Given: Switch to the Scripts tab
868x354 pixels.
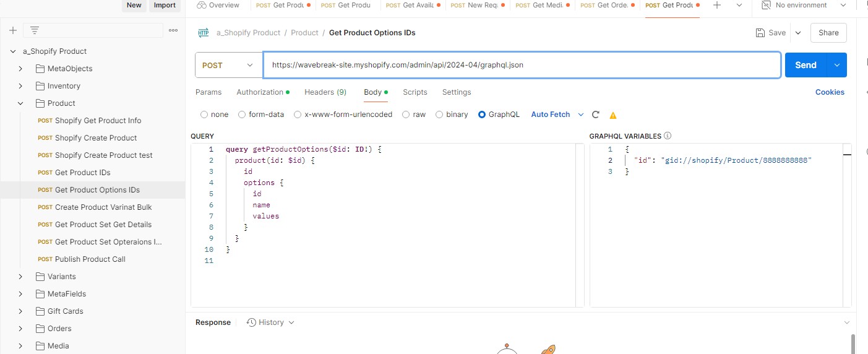Looking at the screenshot, I should [415, 92].
